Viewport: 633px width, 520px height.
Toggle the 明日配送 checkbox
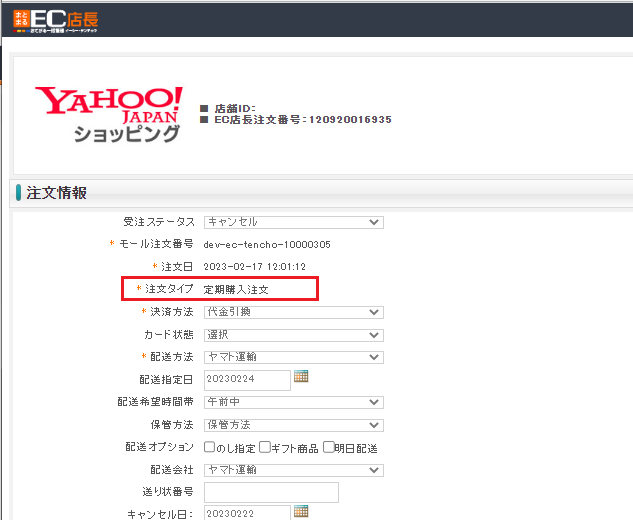[x=329, y=447]
